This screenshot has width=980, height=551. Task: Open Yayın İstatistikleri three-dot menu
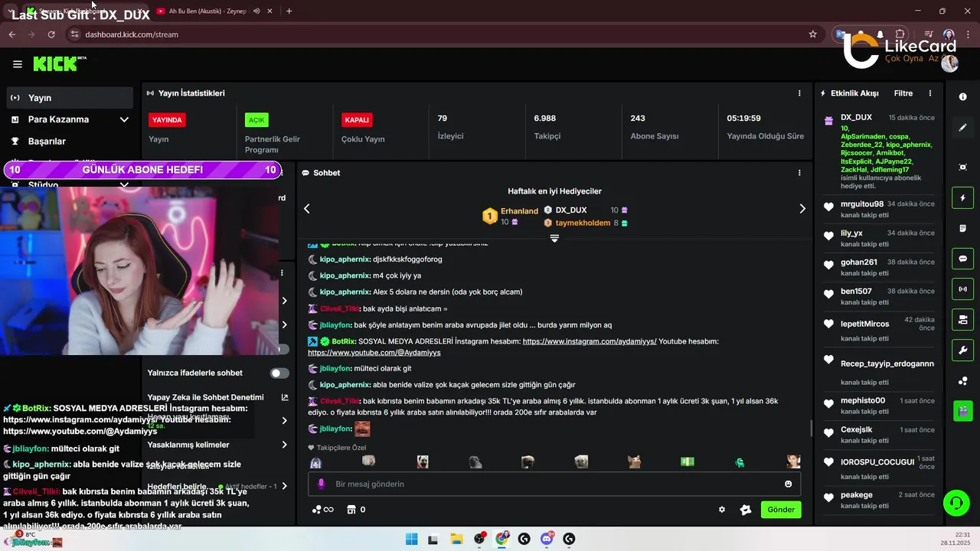(799, 93)
